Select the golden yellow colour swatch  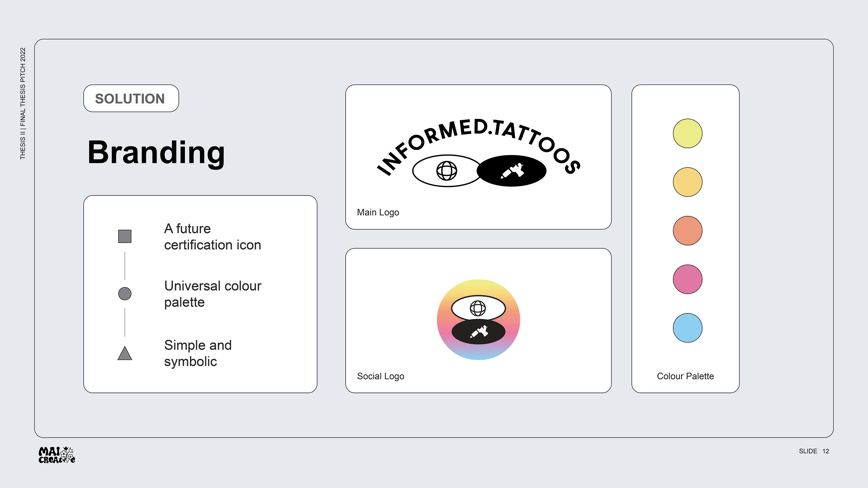(x=687, y=182)
